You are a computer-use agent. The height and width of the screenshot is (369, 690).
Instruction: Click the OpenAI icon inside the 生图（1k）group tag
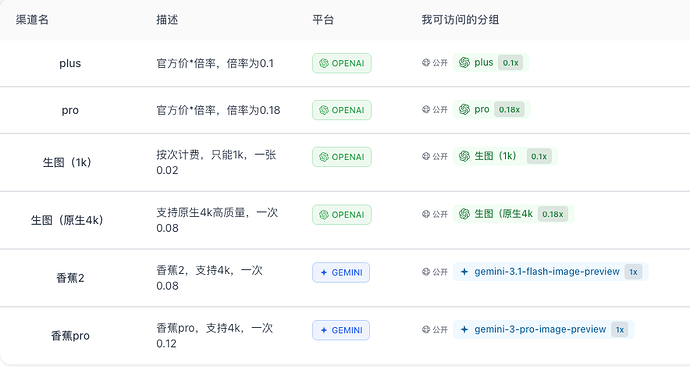[x=464, y=156]
